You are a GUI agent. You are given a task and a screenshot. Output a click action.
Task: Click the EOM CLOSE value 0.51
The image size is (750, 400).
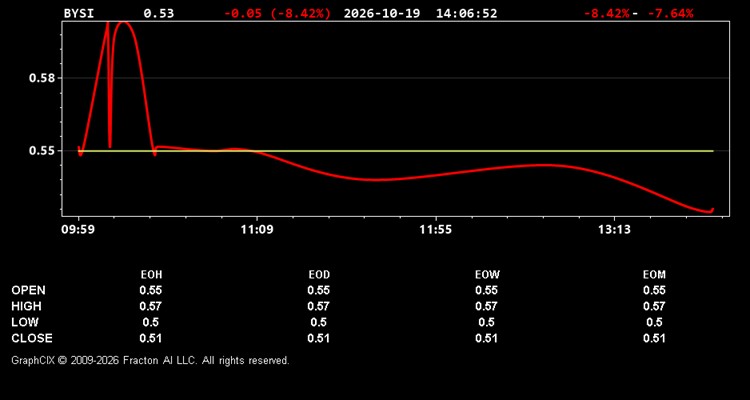pyautogui.click(x=654, y=338)
